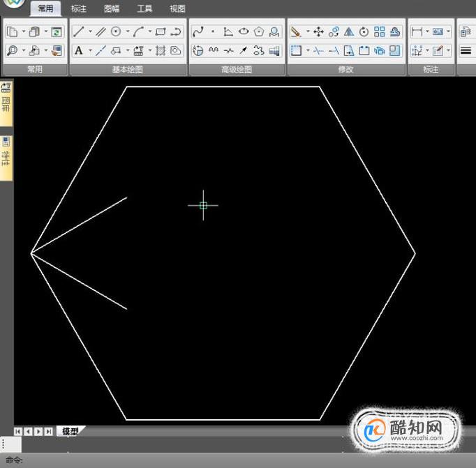Click the lineweight three-bars icon
The width and height of the screenshot is (476, 468).
click(466, 50)
